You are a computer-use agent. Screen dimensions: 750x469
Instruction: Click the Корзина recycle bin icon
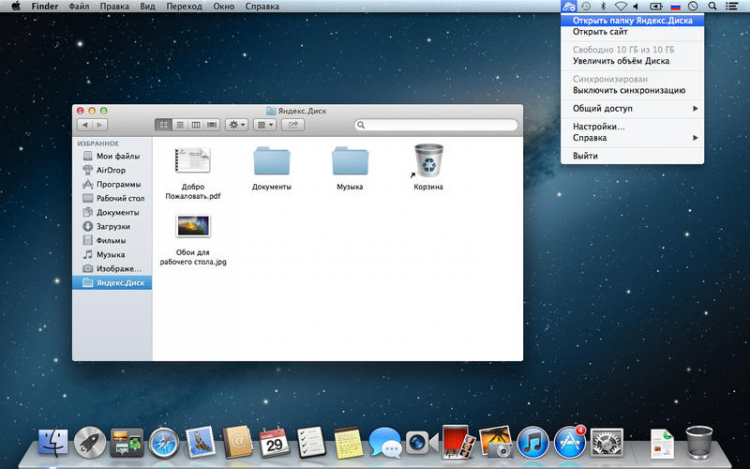click(x=428, y=162)
